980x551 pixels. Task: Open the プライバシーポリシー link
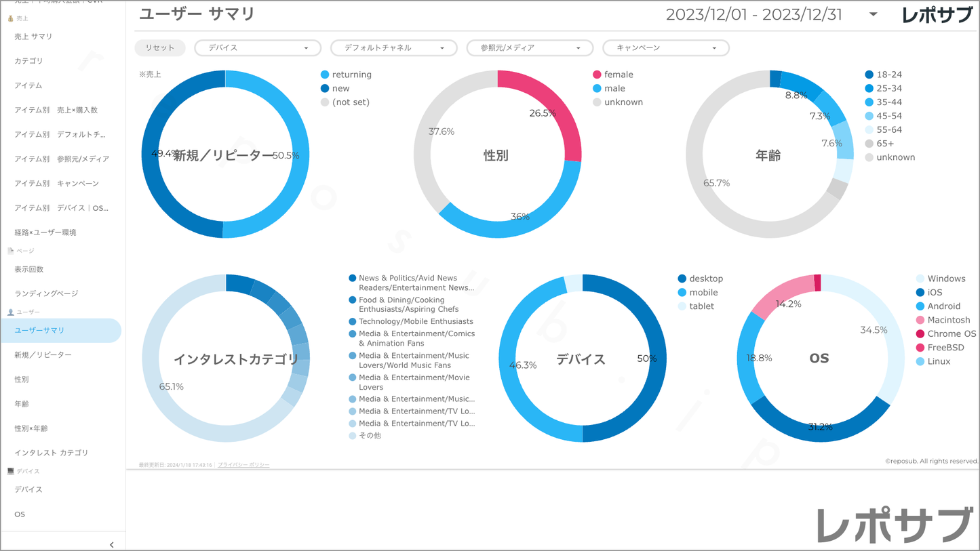243,465
